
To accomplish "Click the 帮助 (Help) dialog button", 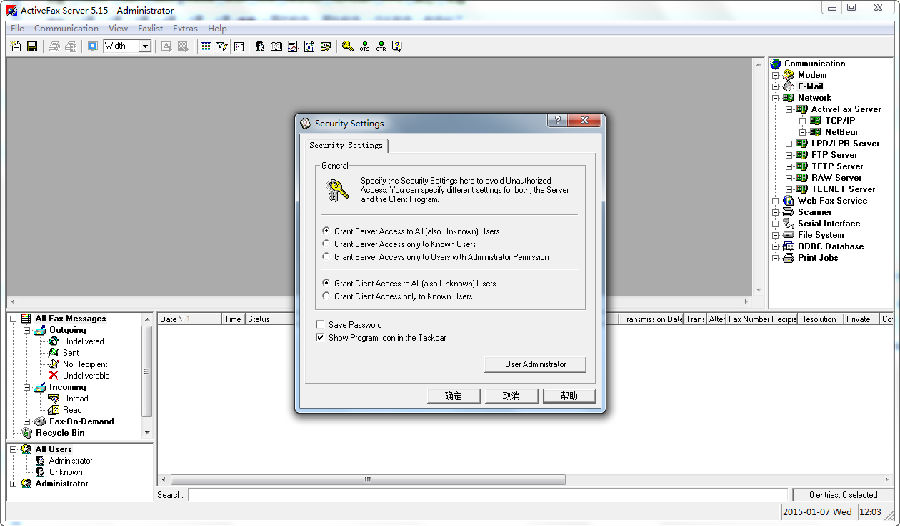I will pyautogui.click(x=569, y=396).
